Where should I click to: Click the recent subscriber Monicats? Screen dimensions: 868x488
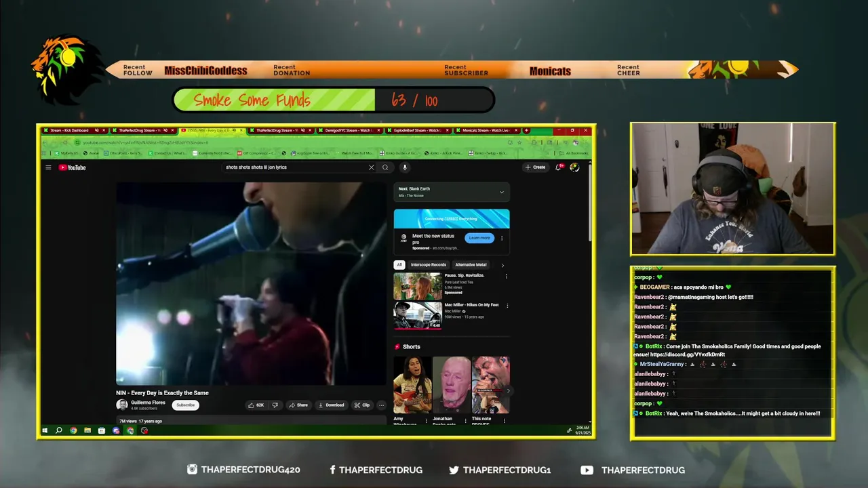pos(550,71)
